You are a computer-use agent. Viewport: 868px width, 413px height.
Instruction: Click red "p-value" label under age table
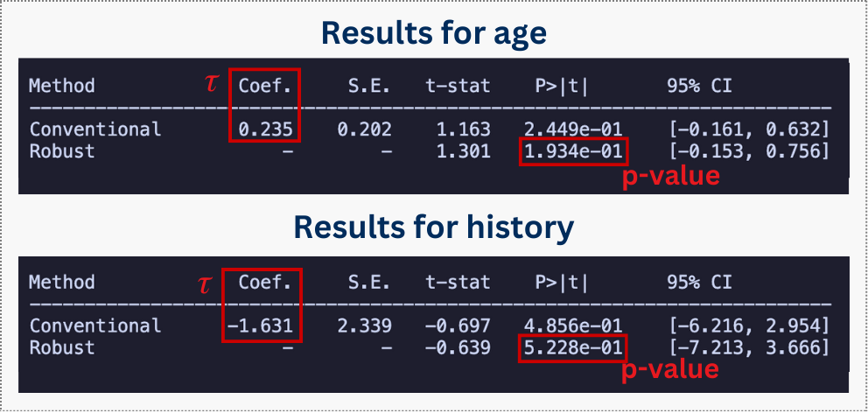point(670,176)
